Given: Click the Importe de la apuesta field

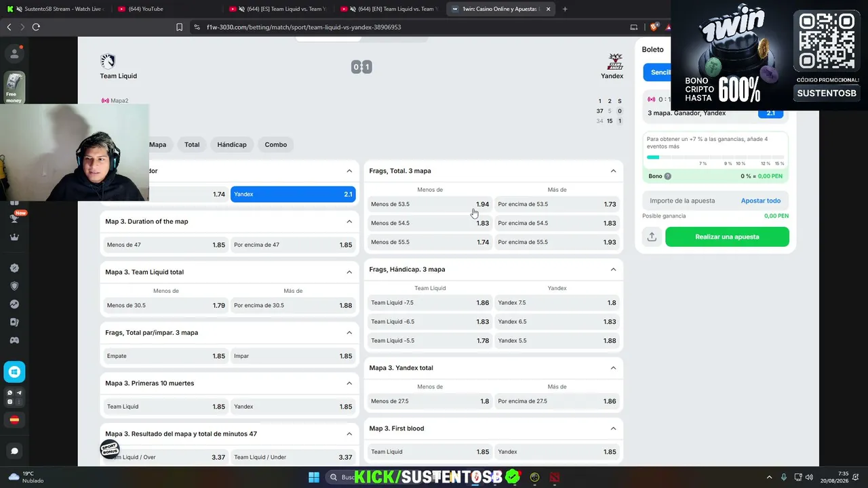Looking at the screenshot, I should [x=688, y=201].
